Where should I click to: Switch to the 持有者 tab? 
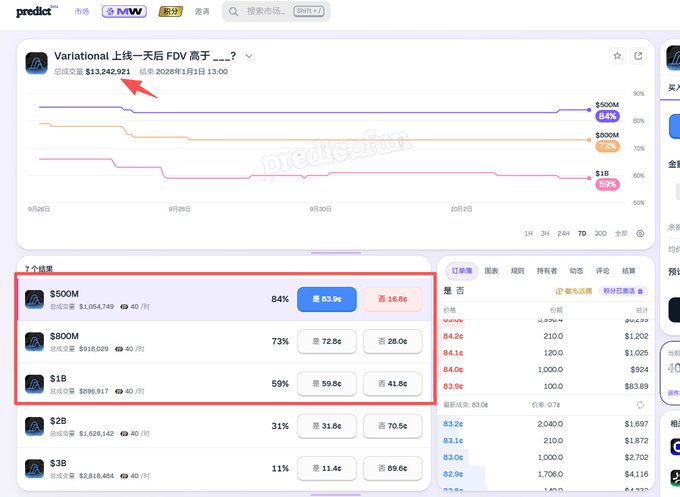click(547, 271)
